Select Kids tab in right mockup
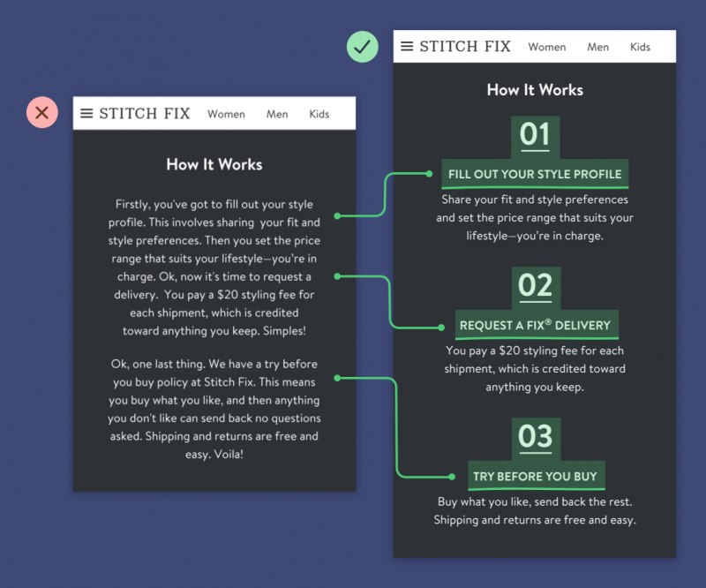The width and height of the screenshot is (706, 588). [640, 47]
